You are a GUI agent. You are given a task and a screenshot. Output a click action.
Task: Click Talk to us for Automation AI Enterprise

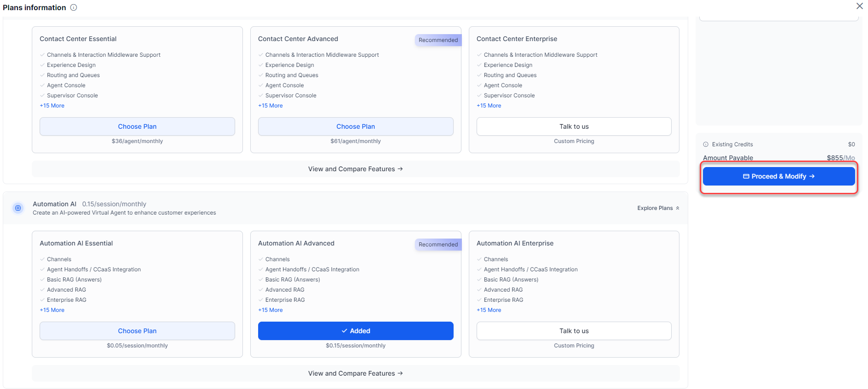click(574, 331)
